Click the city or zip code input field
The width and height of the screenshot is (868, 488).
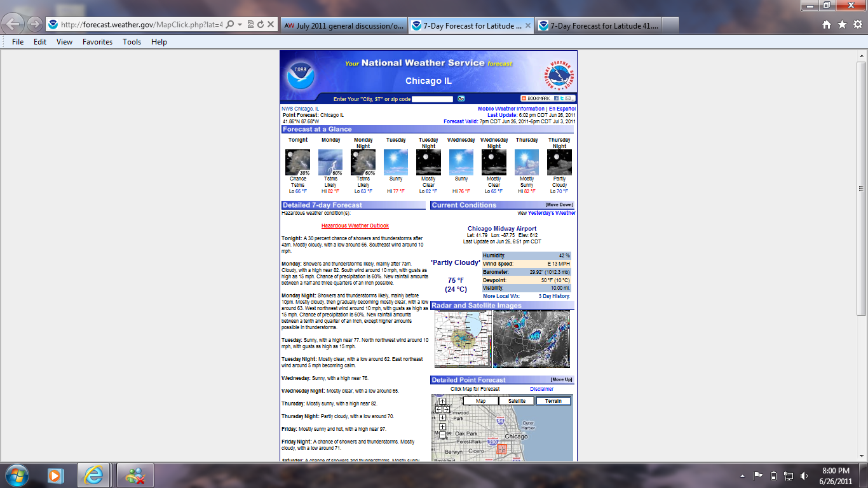433,98
